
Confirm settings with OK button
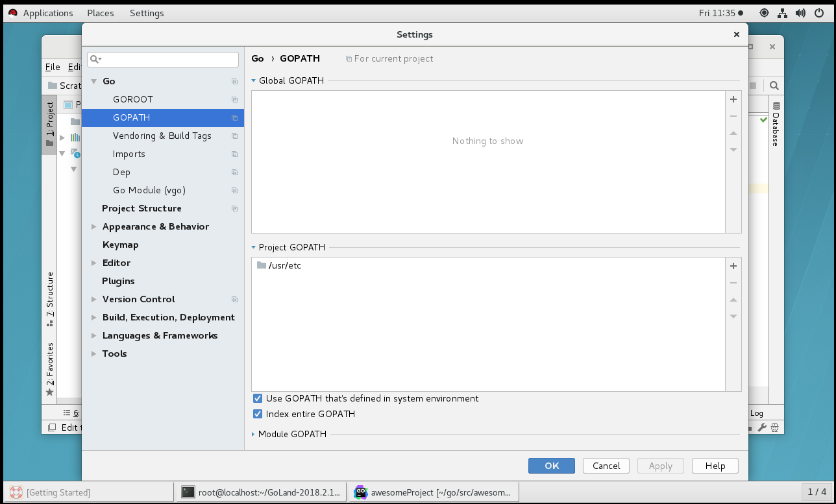click(x=552, y=466)
